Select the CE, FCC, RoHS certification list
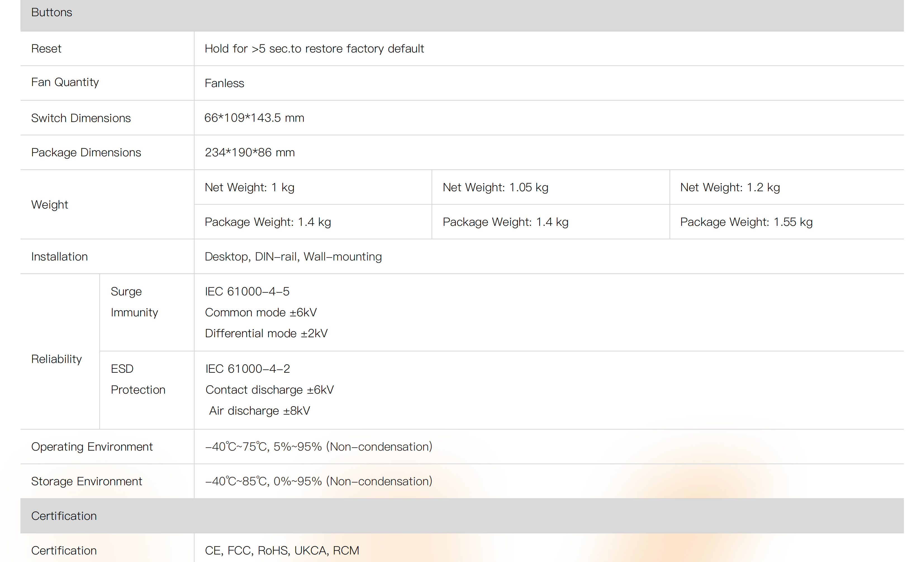Image resolution: width=924 pixels, height=562 pixels. tap(282, 550)
